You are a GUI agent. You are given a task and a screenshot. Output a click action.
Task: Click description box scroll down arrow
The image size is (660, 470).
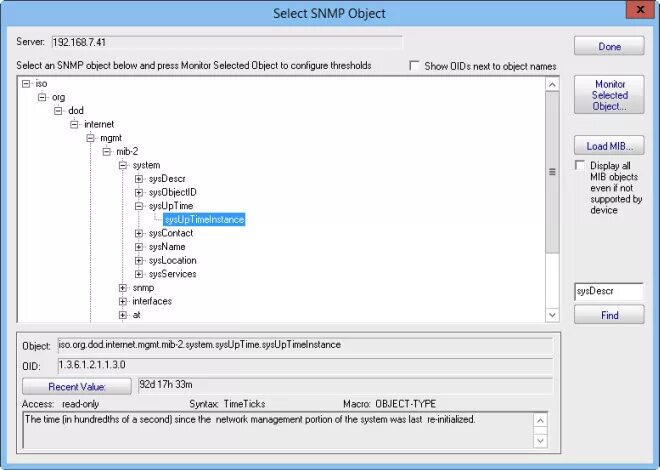click(540, 441)
